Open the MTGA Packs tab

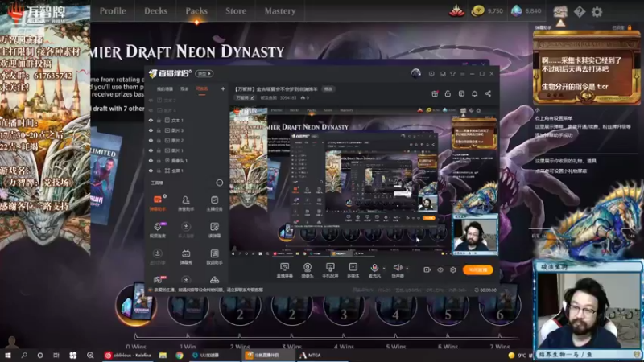coord(196,11)
